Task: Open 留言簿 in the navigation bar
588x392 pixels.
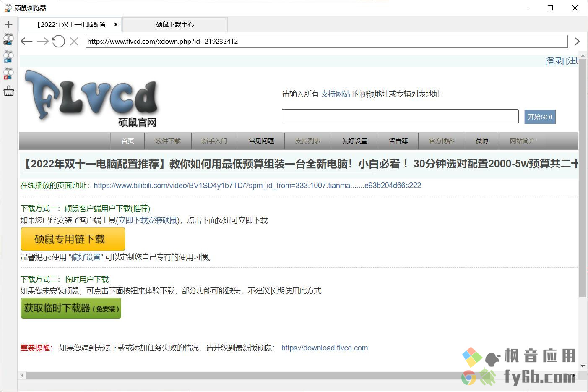Action: coord(398,141)
